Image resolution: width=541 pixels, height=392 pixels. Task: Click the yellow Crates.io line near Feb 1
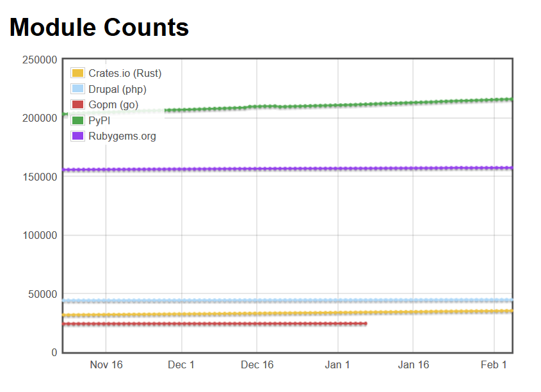(494, 311)
